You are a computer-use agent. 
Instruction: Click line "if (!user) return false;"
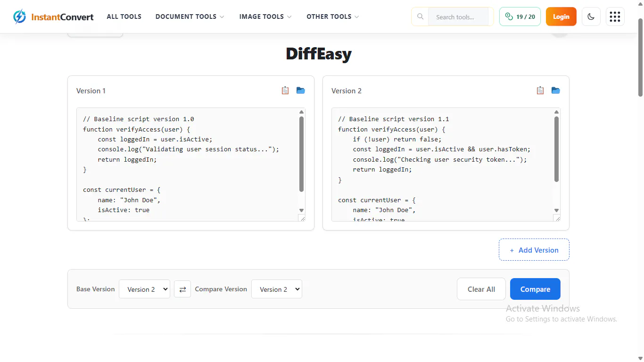coord(397,139)
